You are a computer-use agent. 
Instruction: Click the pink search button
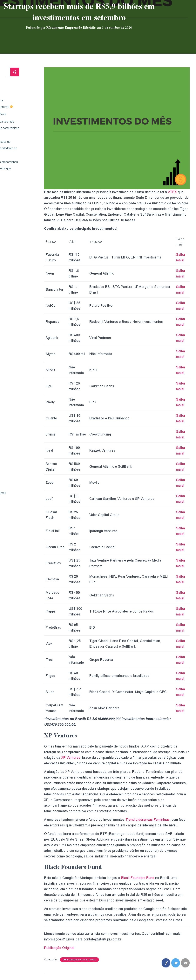pos(15,72)
